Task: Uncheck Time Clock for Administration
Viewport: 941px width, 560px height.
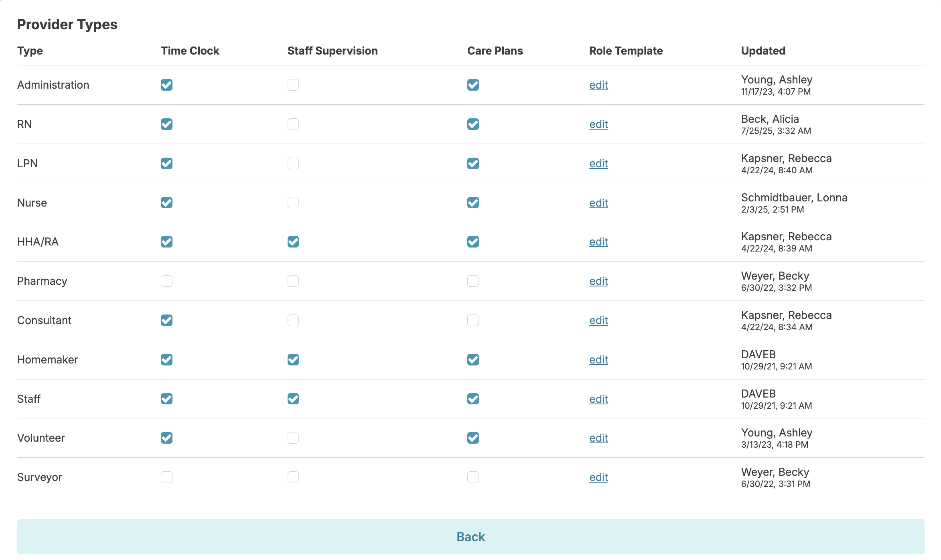Action: 166,85
